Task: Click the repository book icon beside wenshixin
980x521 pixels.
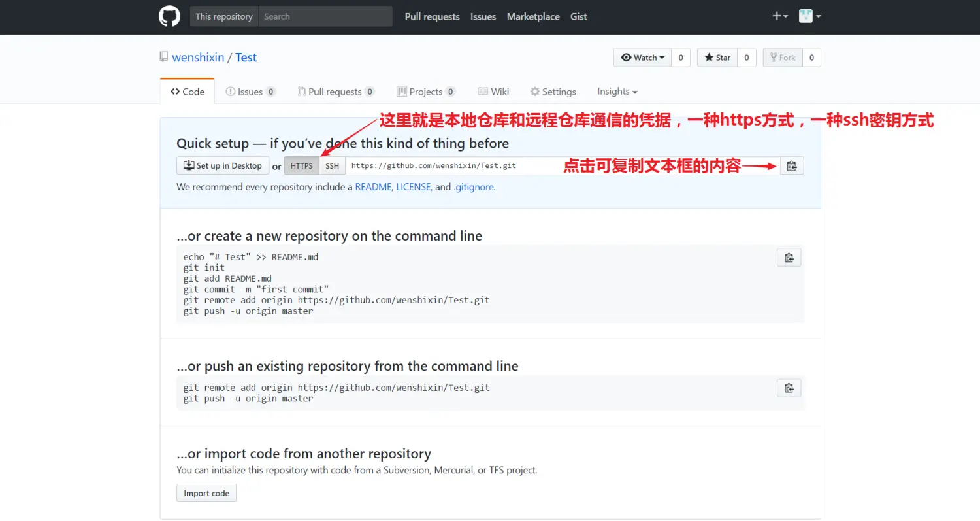Action: [x=164, y=57]
